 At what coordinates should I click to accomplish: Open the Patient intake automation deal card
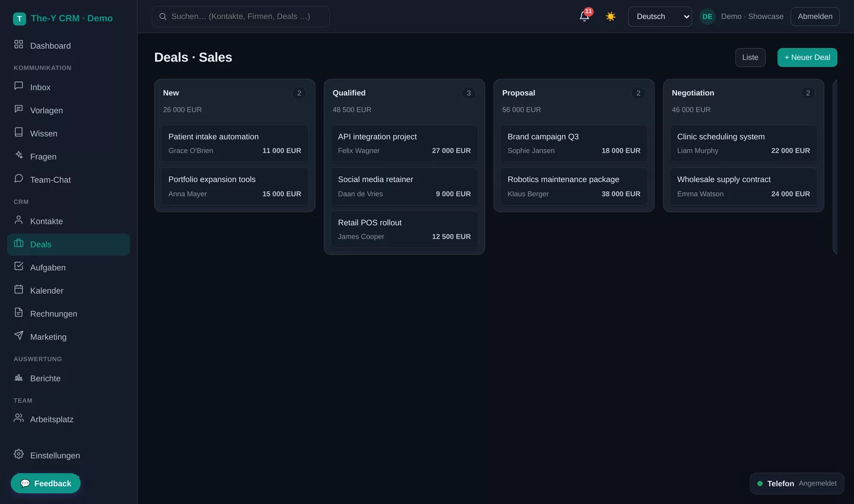[235, 143]
